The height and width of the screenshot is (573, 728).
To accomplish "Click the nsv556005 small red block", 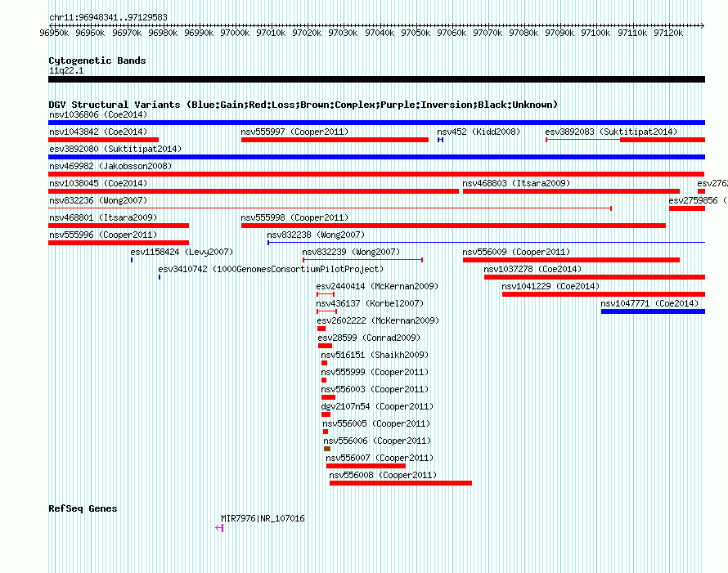I will [326, 432].
